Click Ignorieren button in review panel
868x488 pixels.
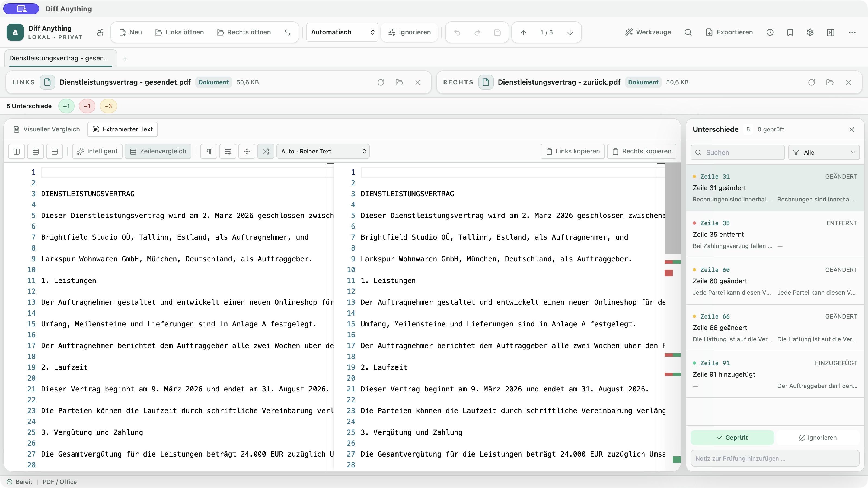[x=818, y=438]
